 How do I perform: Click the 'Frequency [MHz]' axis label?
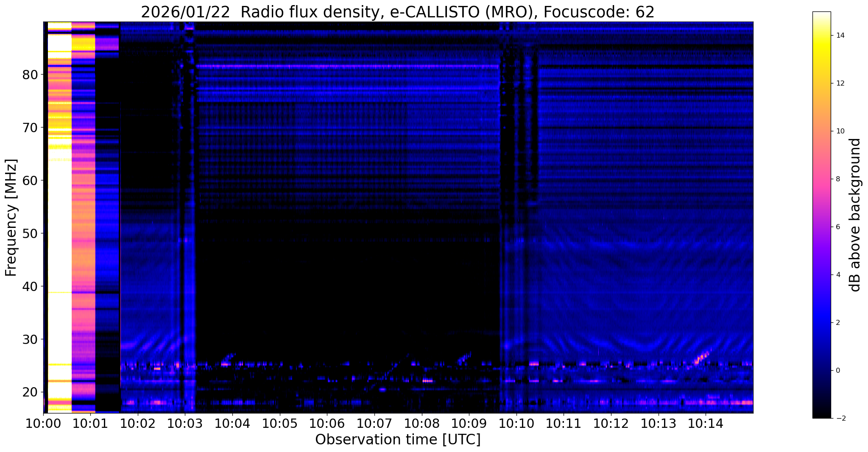coord(11,217)
